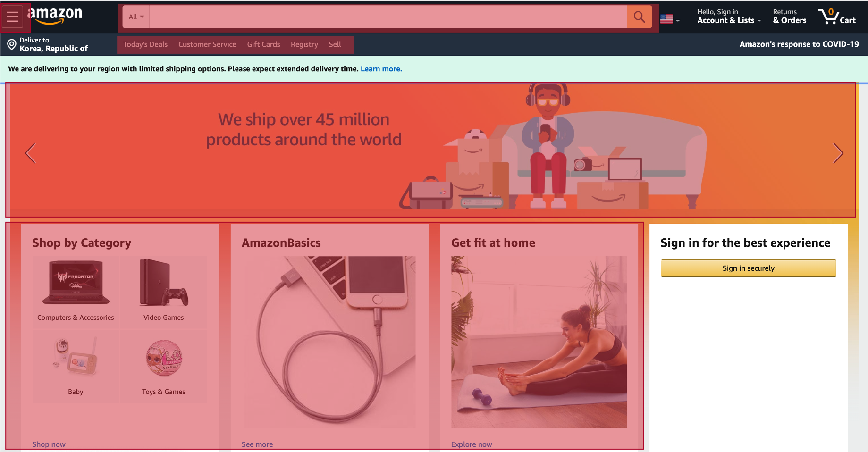Follow the Learn more shipping link

[x=381, y=69]
